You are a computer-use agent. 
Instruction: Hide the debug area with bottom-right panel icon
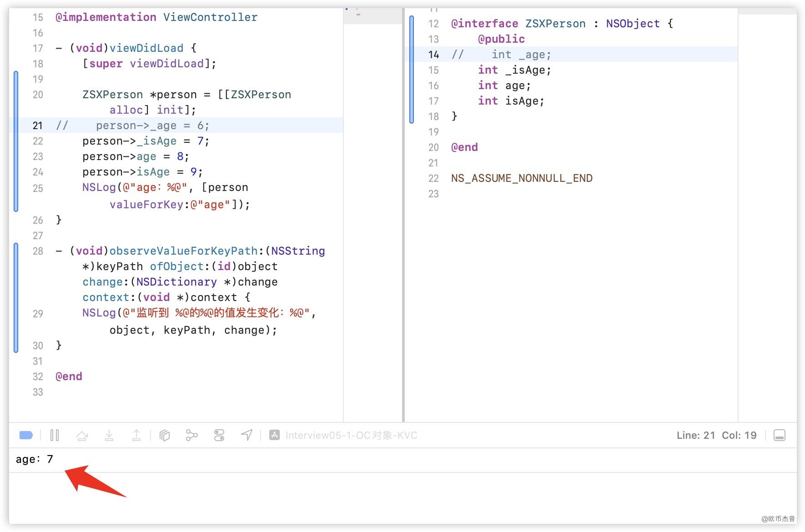click(x=779, y=435)
